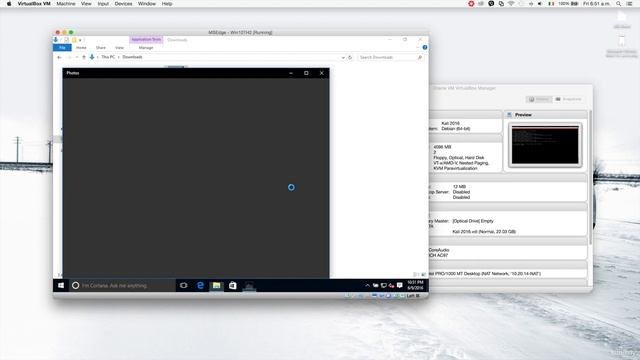Switch to the Photos app taskbar icon
Viewport: 640px width, 360px height.
pyautogui.click(x=249, y=286)
